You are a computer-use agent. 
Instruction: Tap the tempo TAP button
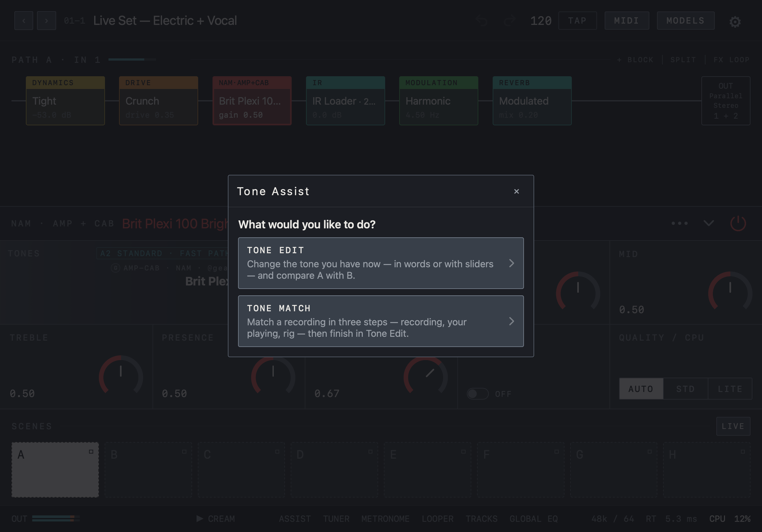pos(578,20)
